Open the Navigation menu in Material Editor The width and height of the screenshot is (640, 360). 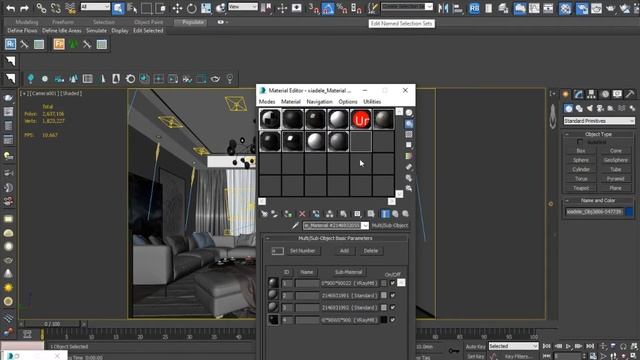click(319, 102)
